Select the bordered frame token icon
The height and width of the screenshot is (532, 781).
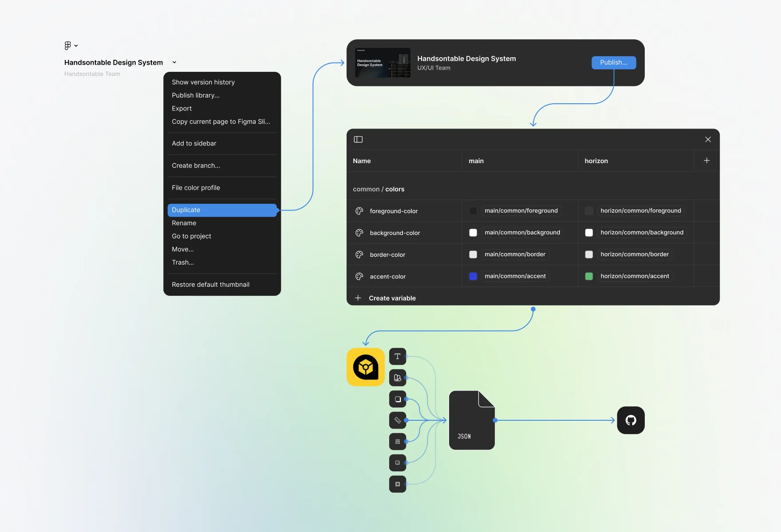click(x=398, y=484)
